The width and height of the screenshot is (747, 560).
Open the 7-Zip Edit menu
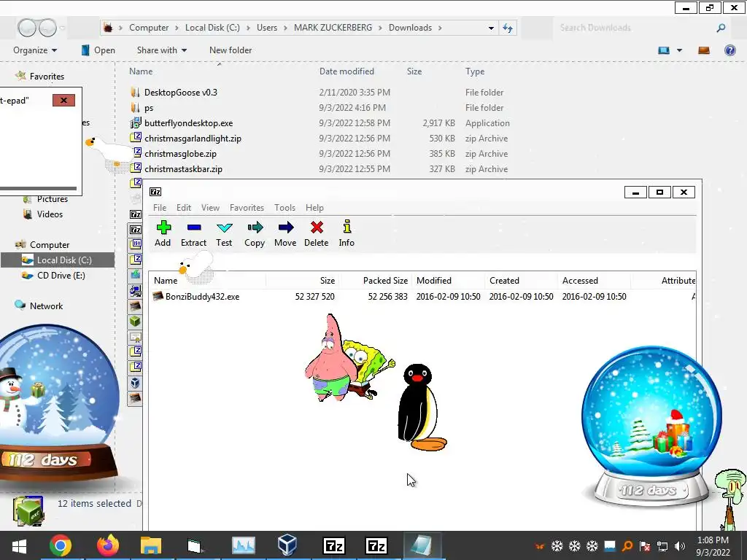point(183,208)
